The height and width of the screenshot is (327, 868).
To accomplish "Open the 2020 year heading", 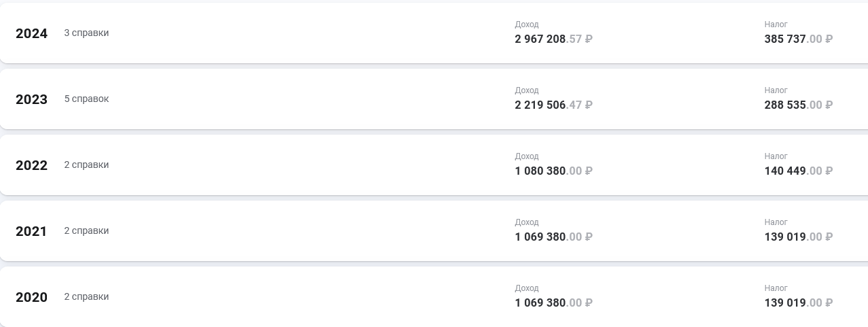I will click(x=31, y=297).
